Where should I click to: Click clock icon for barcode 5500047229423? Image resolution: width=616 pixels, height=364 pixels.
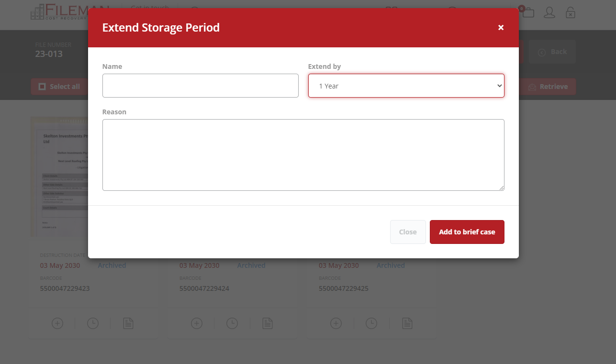(93, 323)
